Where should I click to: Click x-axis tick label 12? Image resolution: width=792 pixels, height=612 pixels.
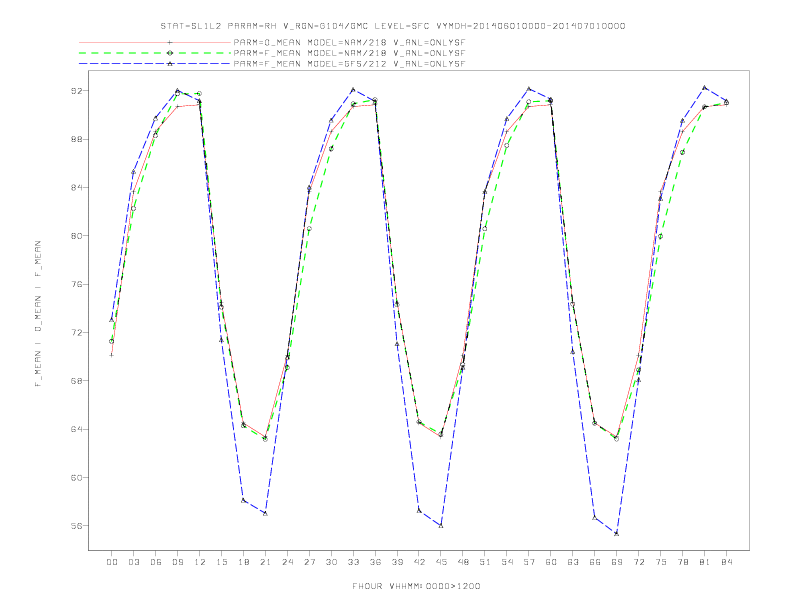pyautogui.click(x=200, y=562)
